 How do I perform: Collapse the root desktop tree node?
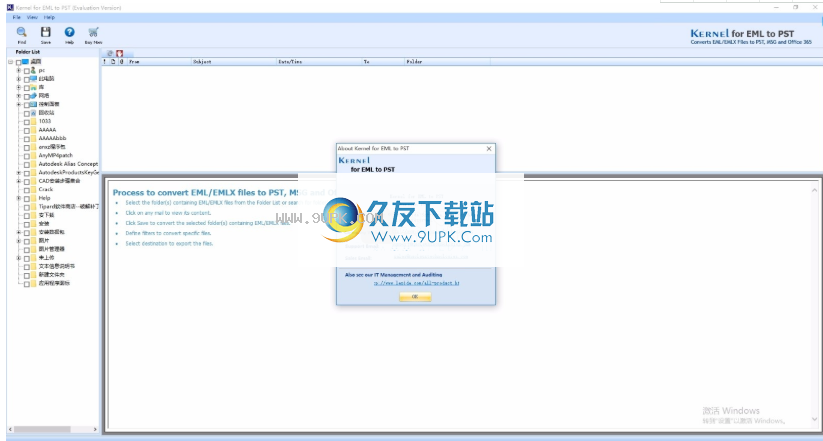tap(10, 62)
